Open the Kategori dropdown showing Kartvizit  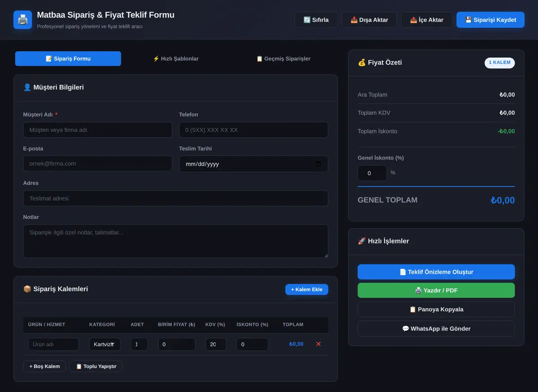pyautogui.click(x=105, y=344)
